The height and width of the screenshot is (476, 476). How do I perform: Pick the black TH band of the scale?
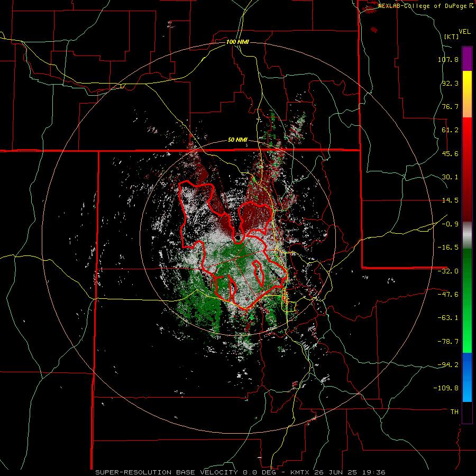pos(467,413)
